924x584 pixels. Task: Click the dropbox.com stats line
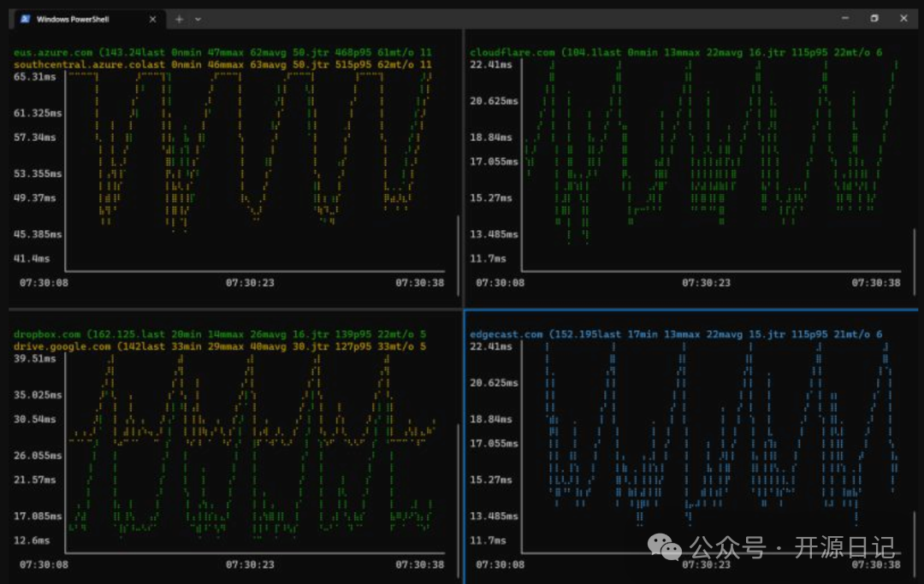220,333
